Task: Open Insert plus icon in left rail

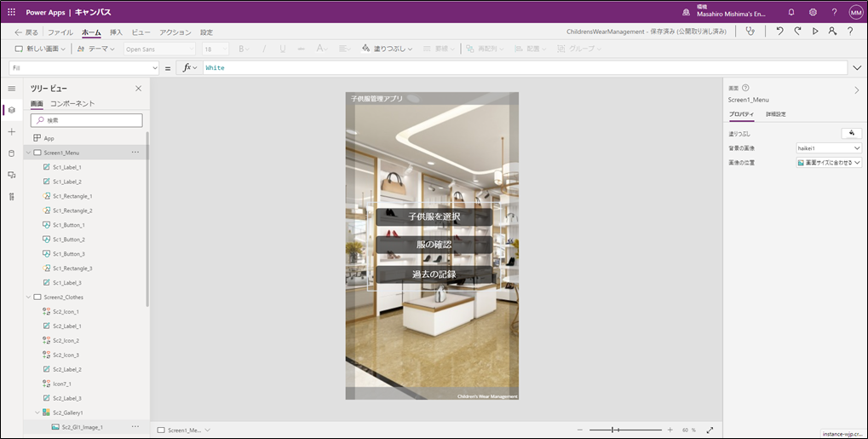Action: pyautogui.click(x=12, y=131)
